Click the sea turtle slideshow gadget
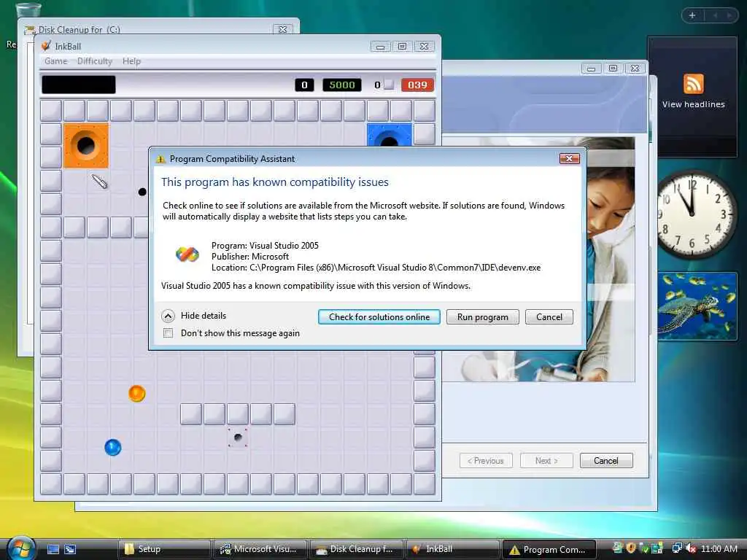This screenshot has width=747, height=560. tap(697, 306)
